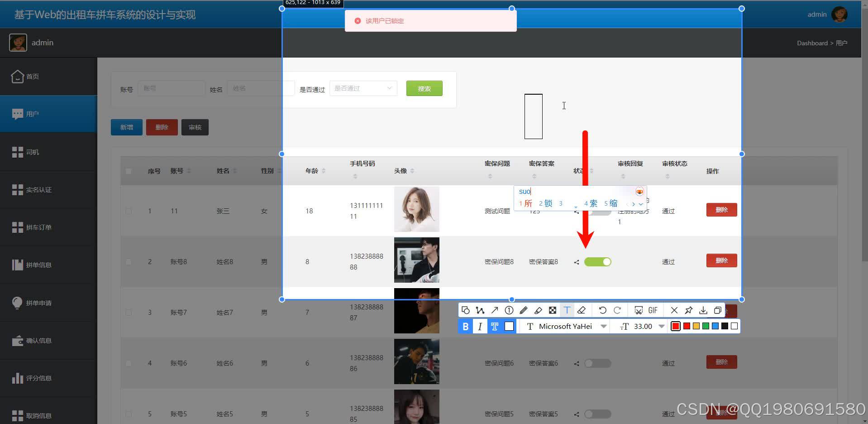The height and width of the screenshot is (424, 868).
Task: Copy the screenshot to clipboard
Action: tap(718, 310)
